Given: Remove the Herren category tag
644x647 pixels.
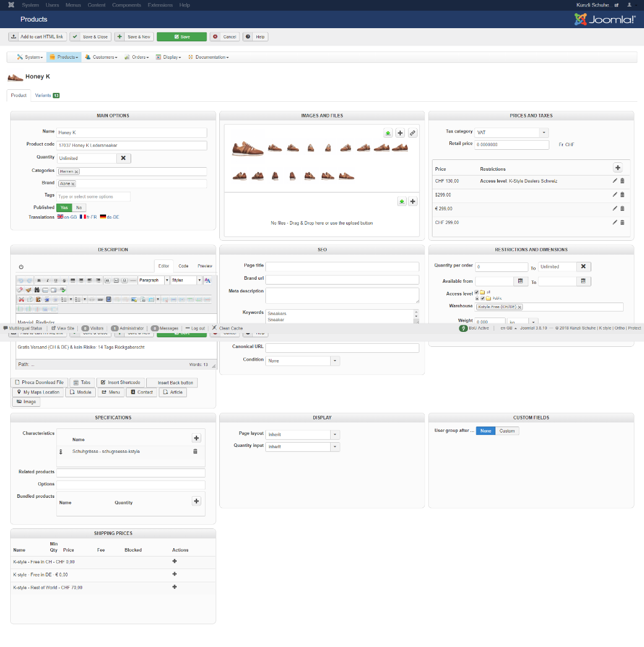Looking at the screenshot, I should 76,172.
